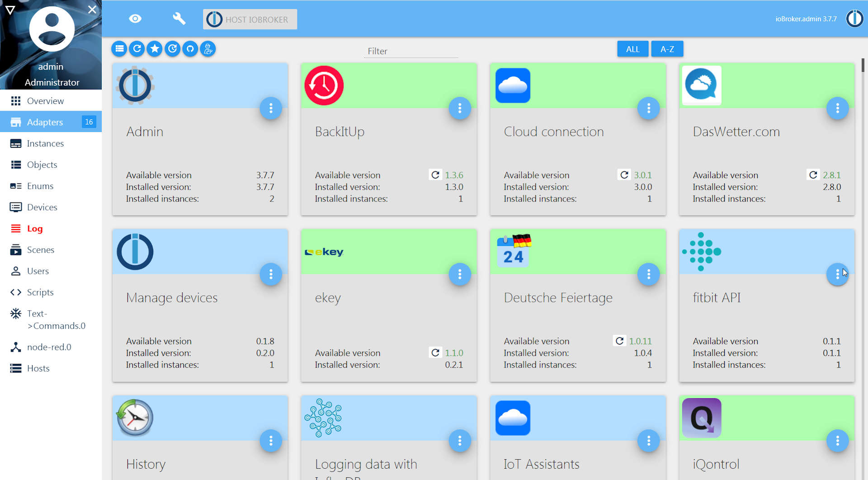
Task: Open the Admin adapter three-dot menu
Action: (x=271, y=108)
